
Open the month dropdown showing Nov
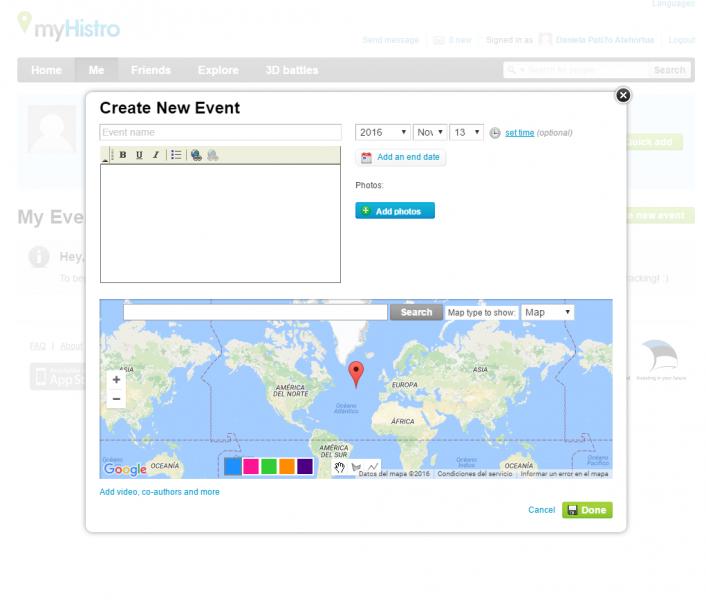430,132
